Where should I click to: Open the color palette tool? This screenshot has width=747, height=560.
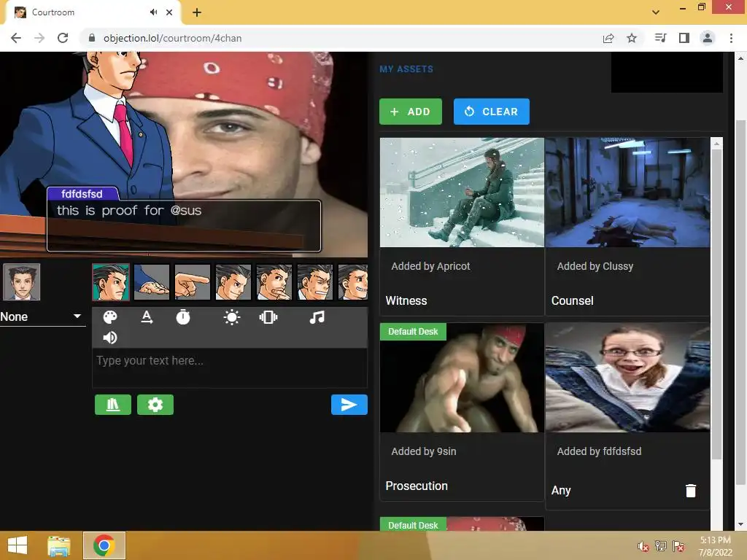(110, 317)
